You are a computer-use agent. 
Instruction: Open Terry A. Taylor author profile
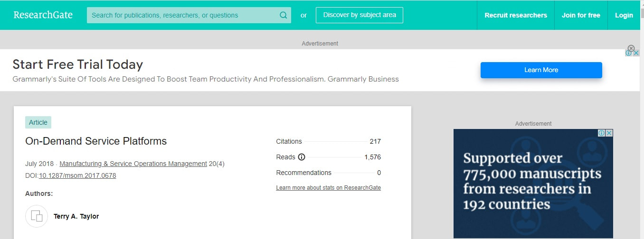(76, 216)
